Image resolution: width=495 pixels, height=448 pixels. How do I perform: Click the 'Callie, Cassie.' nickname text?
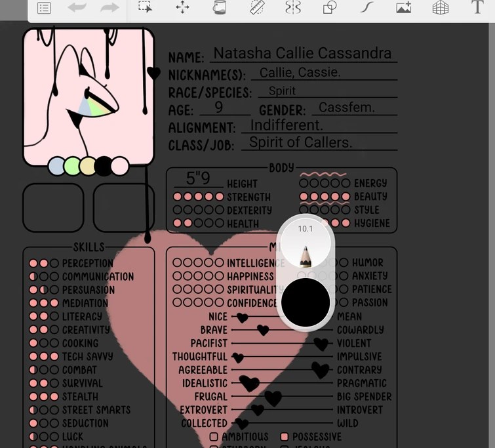pos(300,73)
